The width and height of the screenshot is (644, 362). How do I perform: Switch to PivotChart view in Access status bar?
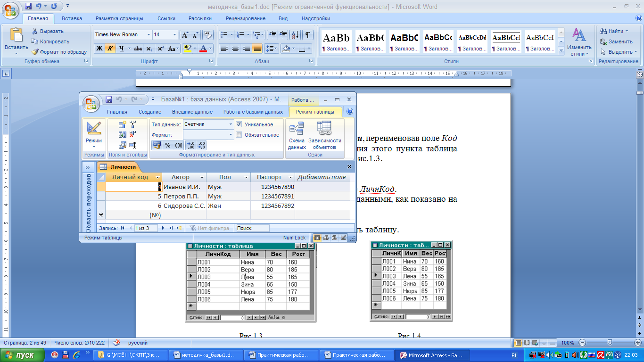coord(334,238)
